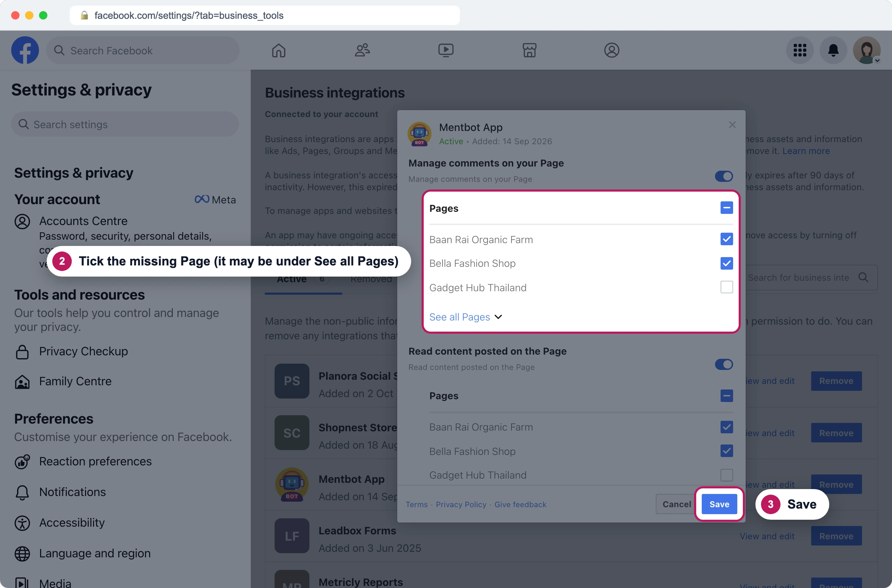Viewport: 892px width, 588px height.
Task: Open the Privacy Policy link
Action: coord(461,505)
